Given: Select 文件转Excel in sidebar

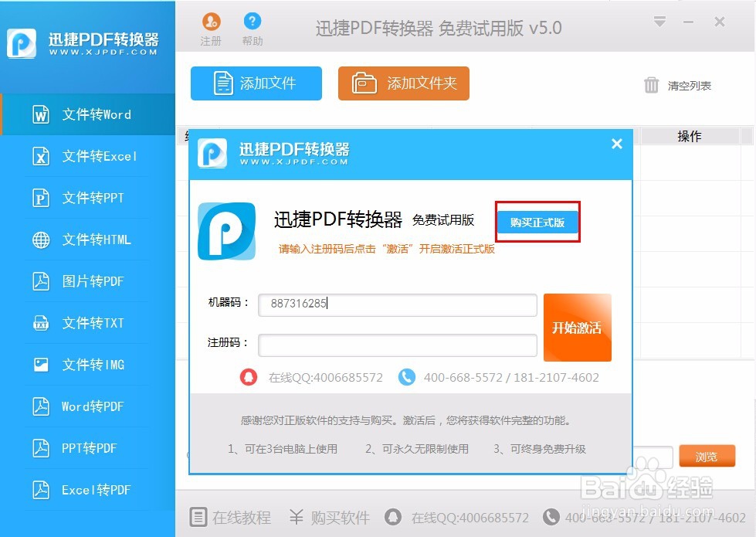Looking at the screenshot, I should point(88,156).
